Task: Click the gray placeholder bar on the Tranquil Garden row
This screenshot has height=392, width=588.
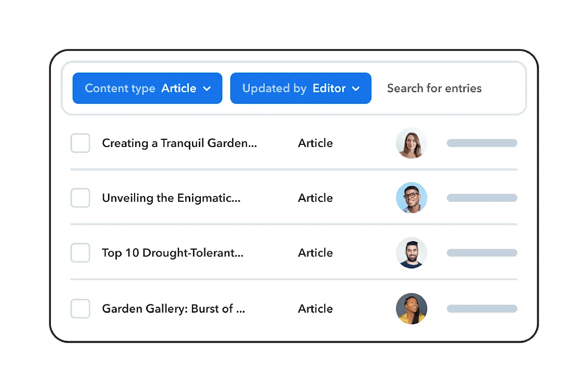Action: pos(482,143)
